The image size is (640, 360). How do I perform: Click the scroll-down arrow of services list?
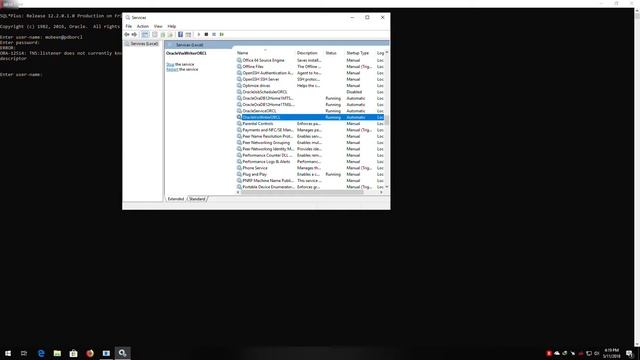(x=387, y=187)
